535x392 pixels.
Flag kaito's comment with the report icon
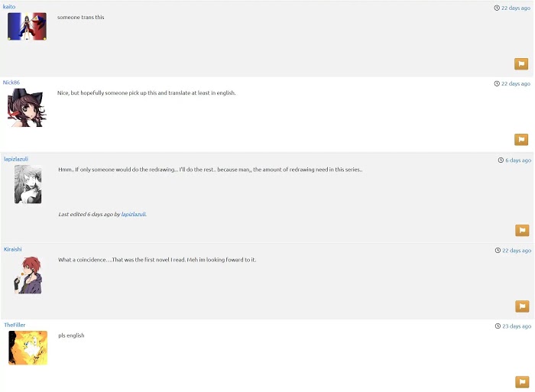tap(521, 64)
